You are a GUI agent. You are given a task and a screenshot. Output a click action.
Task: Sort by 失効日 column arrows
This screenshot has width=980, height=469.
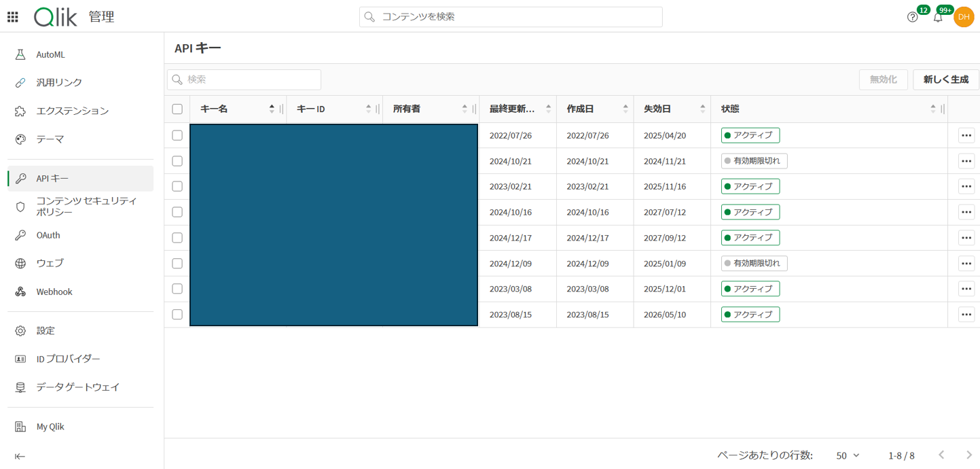[702, 109]
